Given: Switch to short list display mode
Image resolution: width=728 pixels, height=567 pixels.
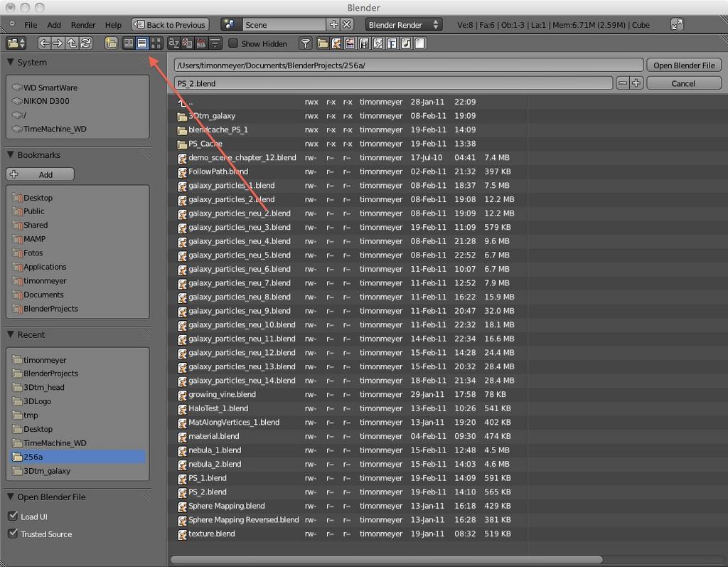Looking at the screenshot, I should tap(129, 43).
